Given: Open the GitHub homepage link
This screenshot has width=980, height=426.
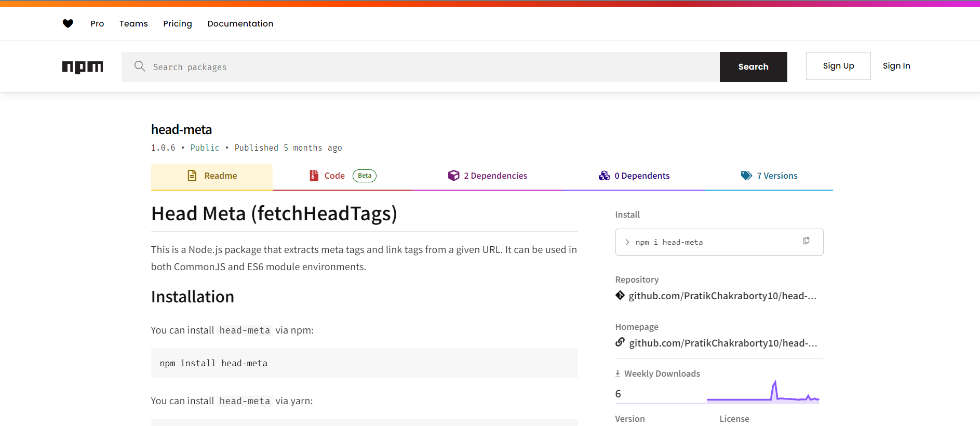Looking at the screenshot, I should tap(723, 343).
